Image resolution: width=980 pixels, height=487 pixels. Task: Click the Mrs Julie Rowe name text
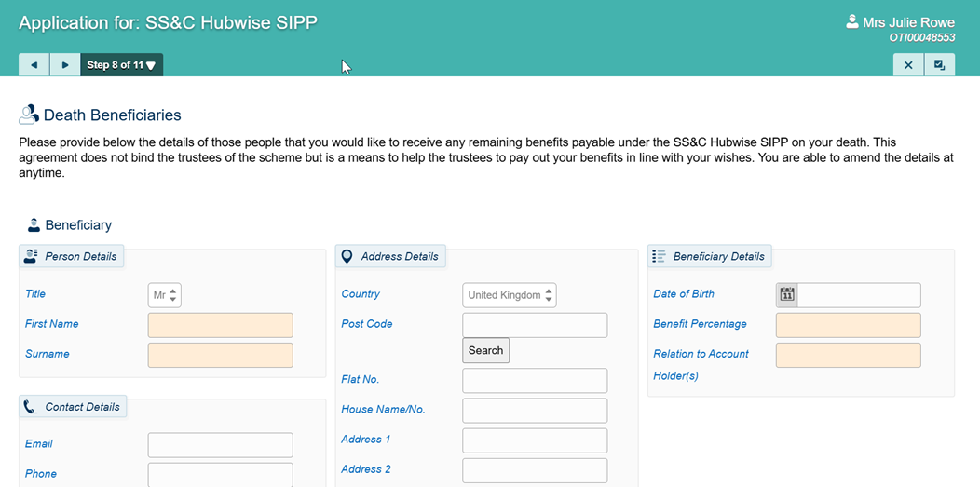pos(909,22)
